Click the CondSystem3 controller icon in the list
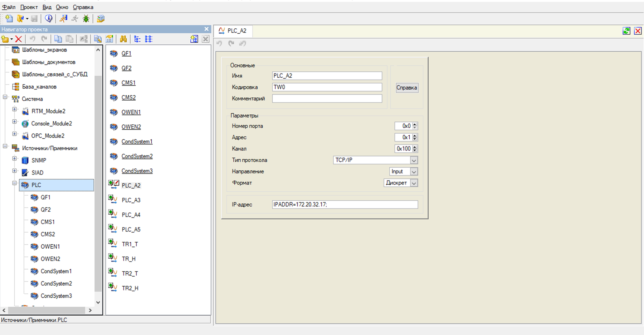Image resolution: width=644 pixels, height=335 pixels. (x=114, y=171)
